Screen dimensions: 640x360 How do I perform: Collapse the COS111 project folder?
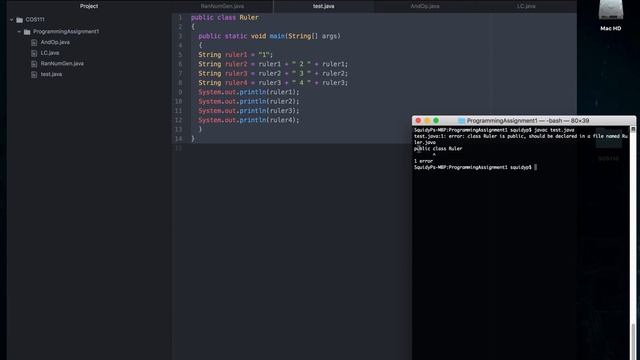pos(11,20)
